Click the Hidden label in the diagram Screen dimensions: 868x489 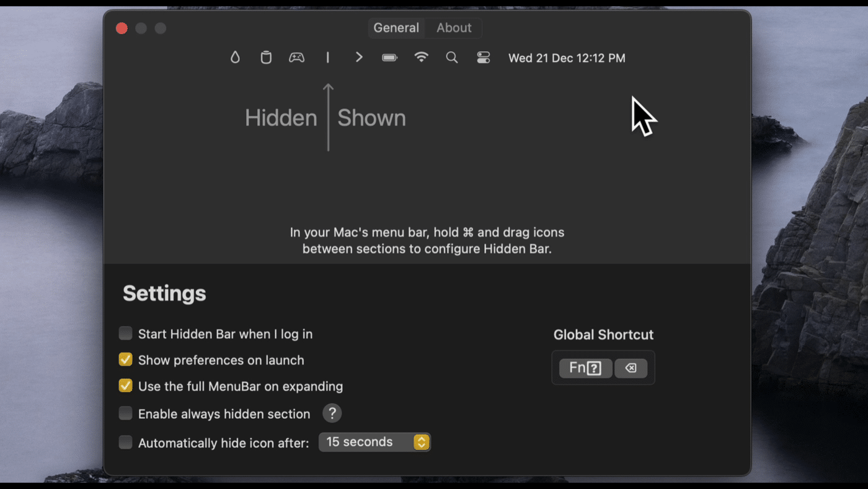(281, 118)
